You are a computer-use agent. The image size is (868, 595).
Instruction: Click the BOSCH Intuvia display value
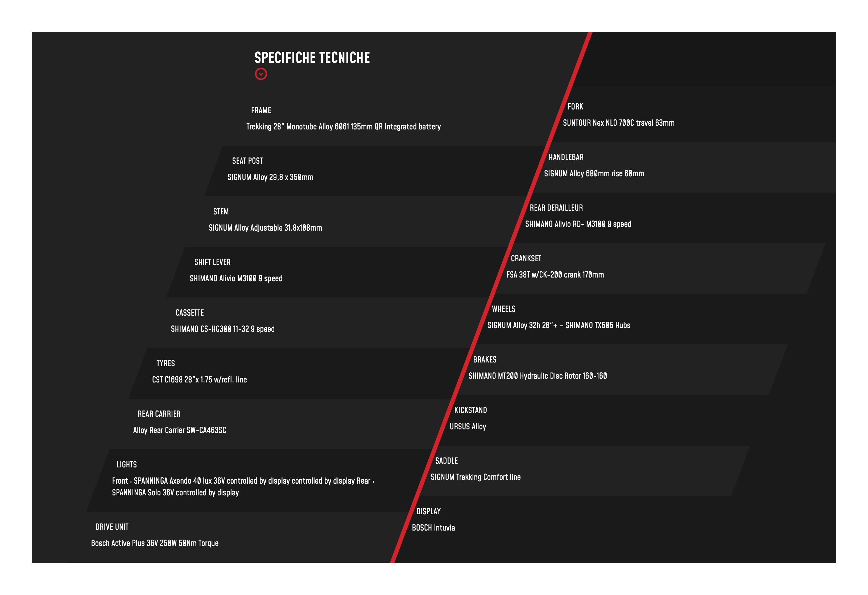click(433, 528)
